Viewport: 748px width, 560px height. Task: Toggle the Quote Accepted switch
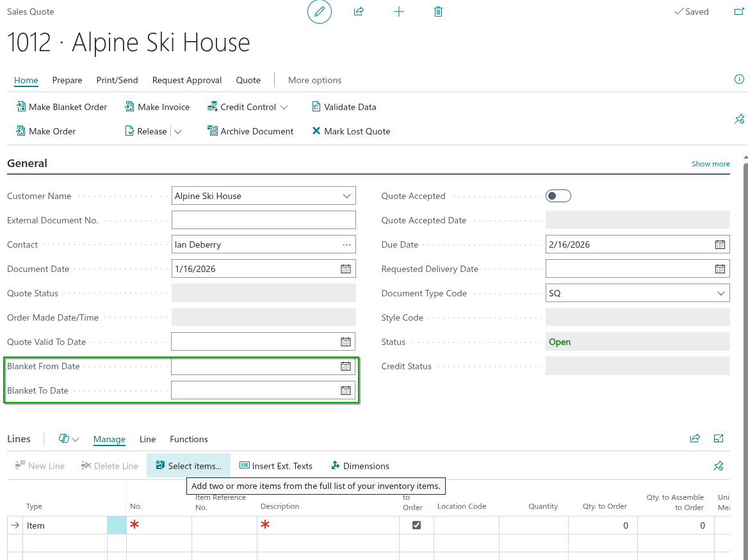(558, 196)
